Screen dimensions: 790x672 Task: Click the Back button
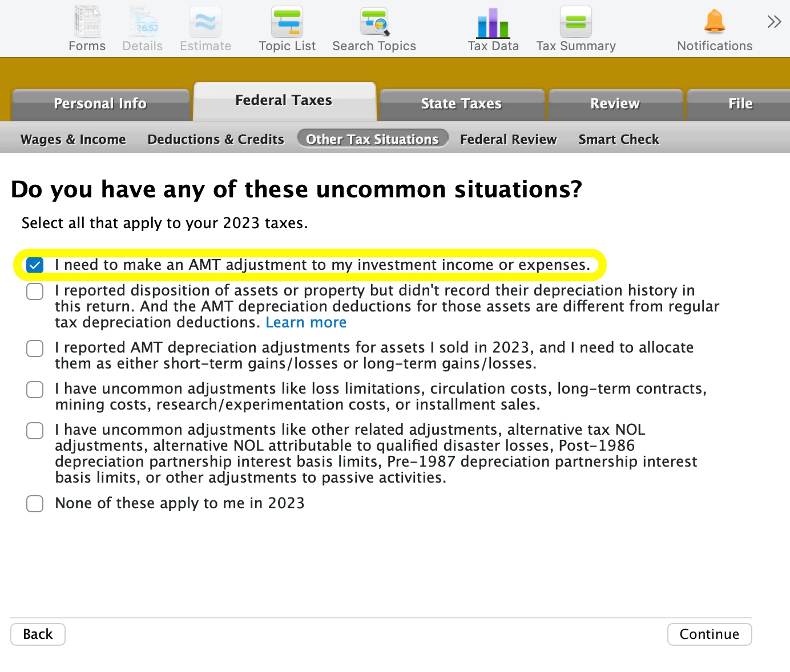click(x=38, y=634)
